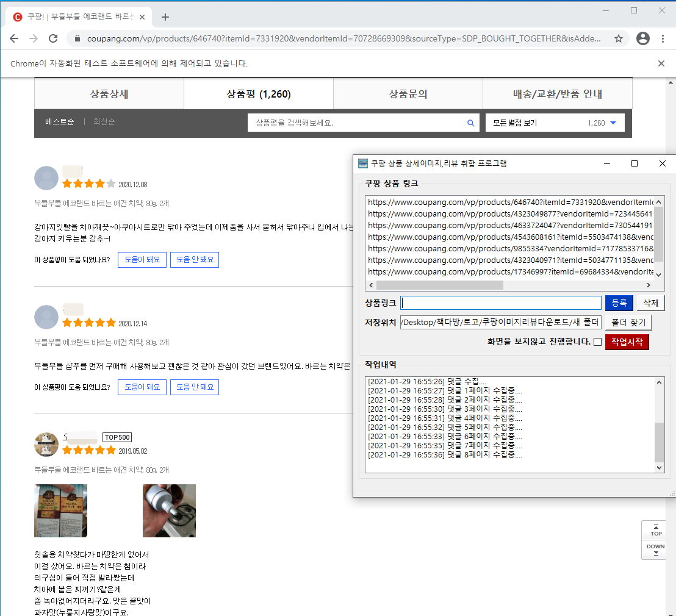Open the Chrome three-dot menu

click(x=663, y=39)
